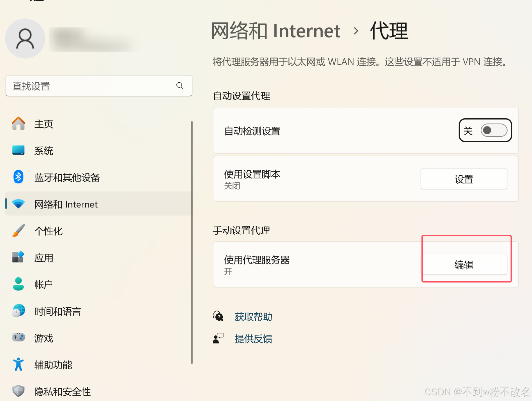Open 隐私和安全性 settings
This screenshot has height=401, width=532.
coord(98,391)
